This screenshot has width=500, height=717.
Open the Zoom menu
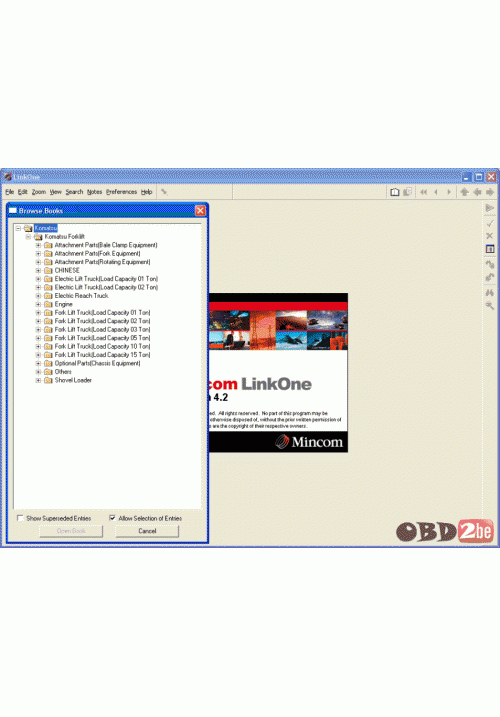(x=38, y=192)
